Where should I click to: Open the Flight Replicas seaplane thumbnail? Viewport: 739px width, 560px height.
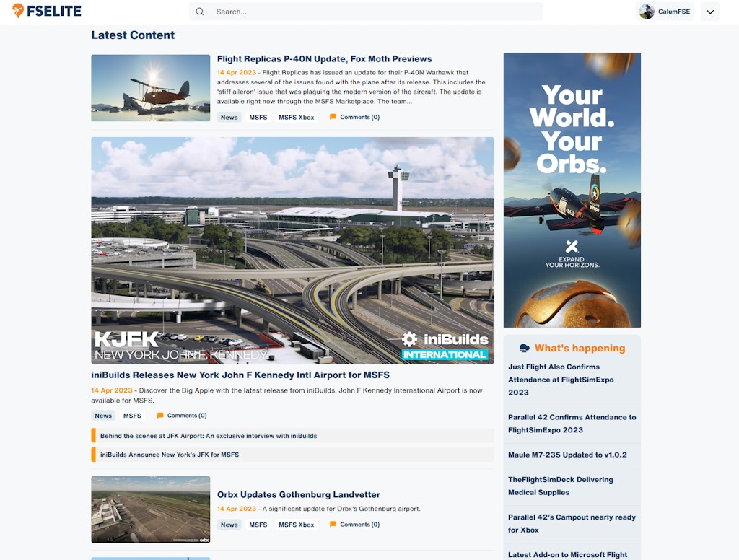pyautogui.click(x=150, y=88)
